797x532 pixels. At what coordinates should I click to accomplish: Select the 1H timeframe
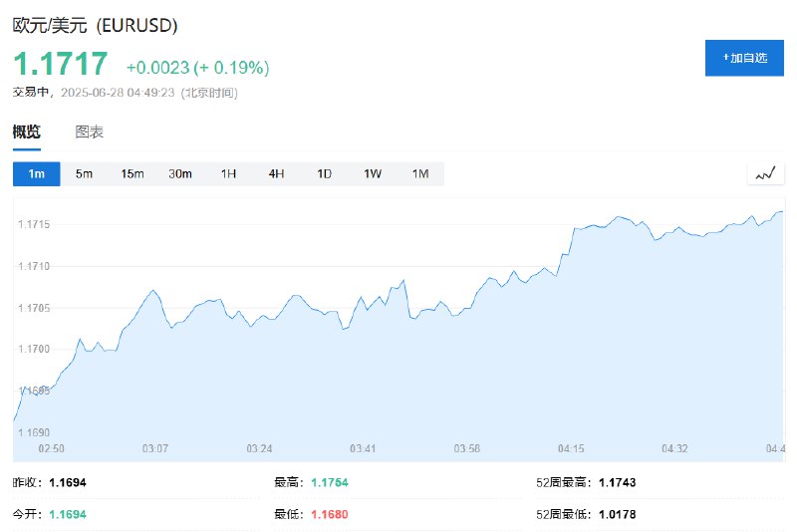pyautogui.click(x=228, y=173)
